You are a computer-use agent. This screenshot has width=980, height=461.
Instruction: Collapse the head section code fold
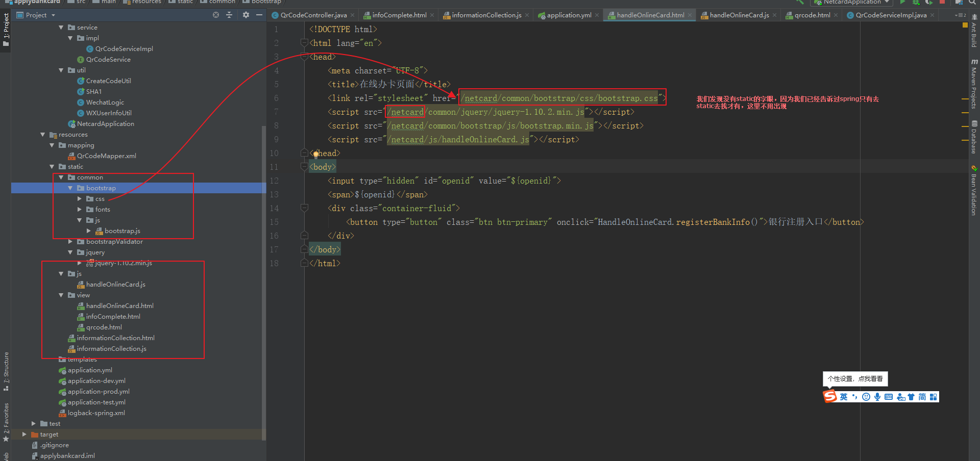304,57
